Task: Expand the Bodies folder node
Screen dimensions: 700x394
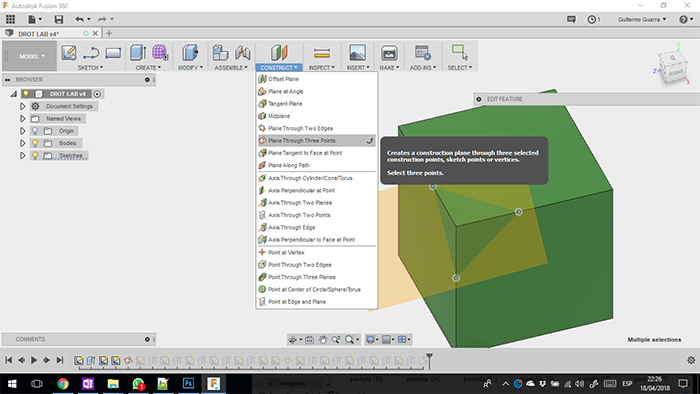Action: point(22,143)
